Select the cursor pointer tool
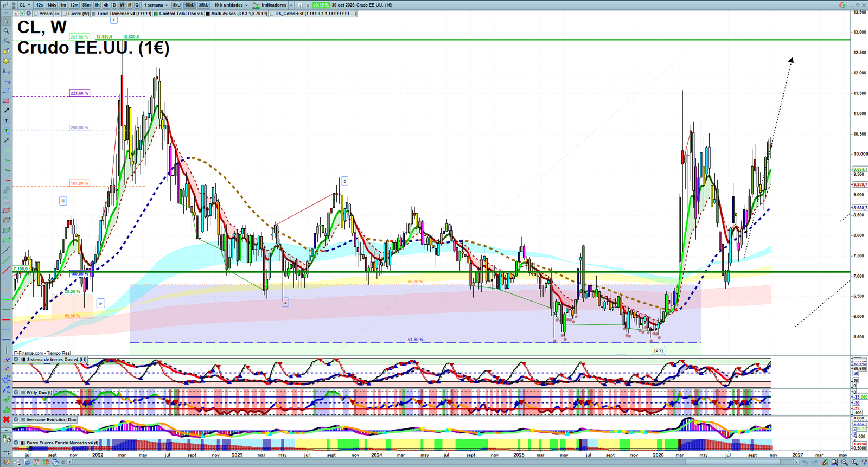The height and width of the screenshot is (467, 868). click(6, 21)
